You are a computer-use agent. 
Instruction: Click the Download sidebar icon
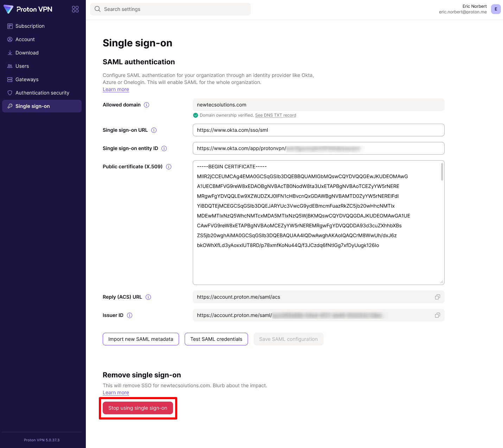click(10, 53)
